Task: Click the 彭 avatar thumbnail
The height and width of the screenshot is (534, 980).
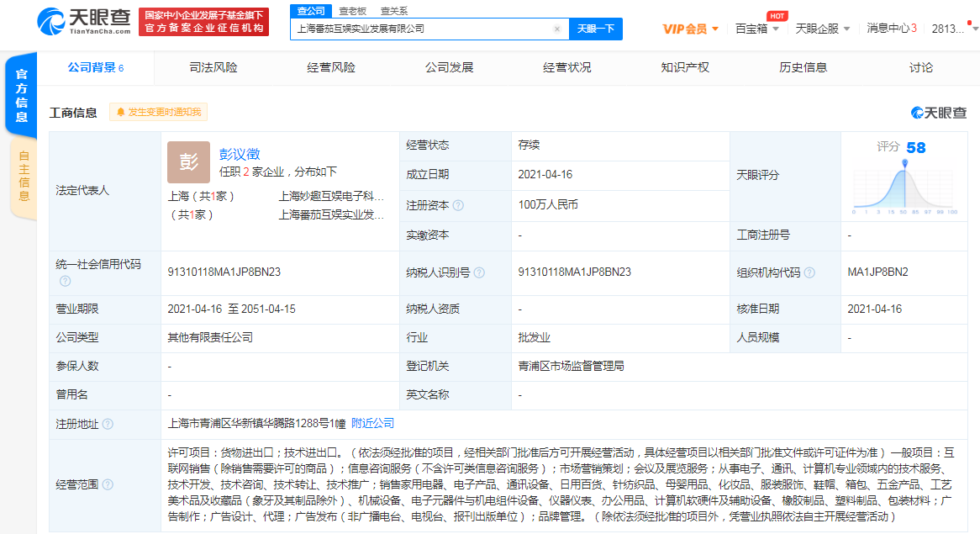Action: click(x=189, y=162)
